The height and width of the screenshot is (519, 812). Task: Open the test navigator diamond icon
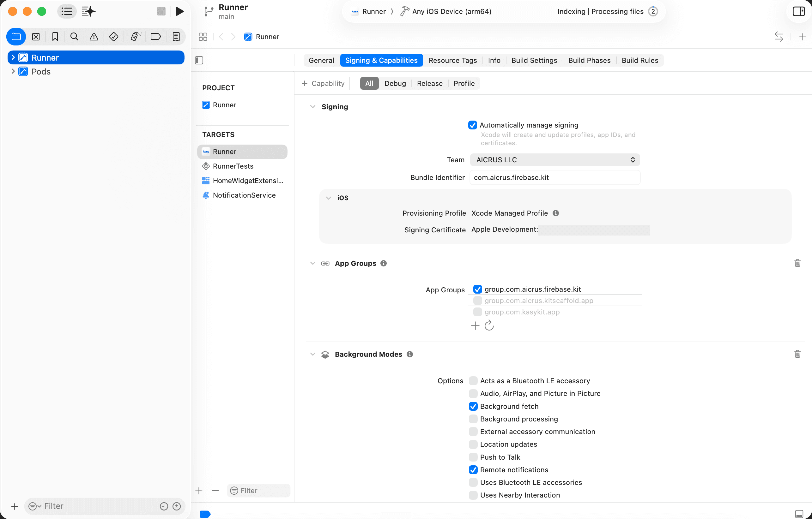pos(114,37)
